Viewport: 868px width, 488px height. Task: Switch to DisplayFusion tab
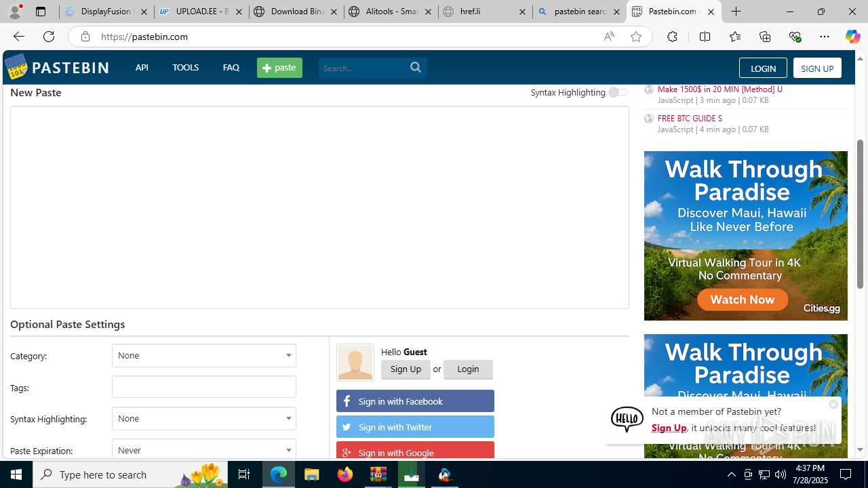[x=106, y=12]
